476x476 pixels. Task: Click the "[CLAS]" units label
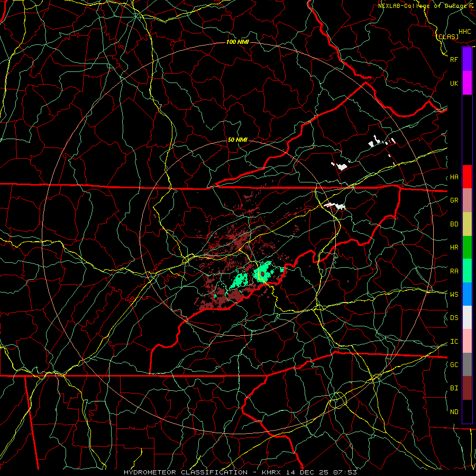coord(447,36)
